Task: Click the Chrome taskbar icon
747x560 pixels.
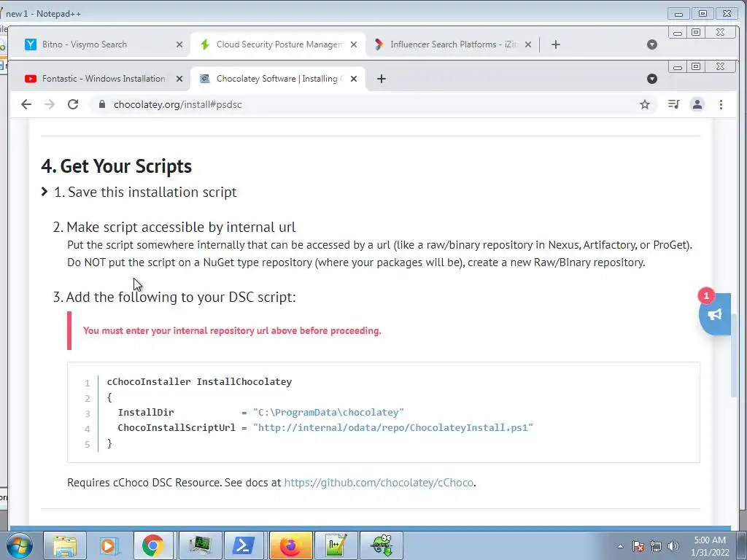Action: click(x=153, y=545)
